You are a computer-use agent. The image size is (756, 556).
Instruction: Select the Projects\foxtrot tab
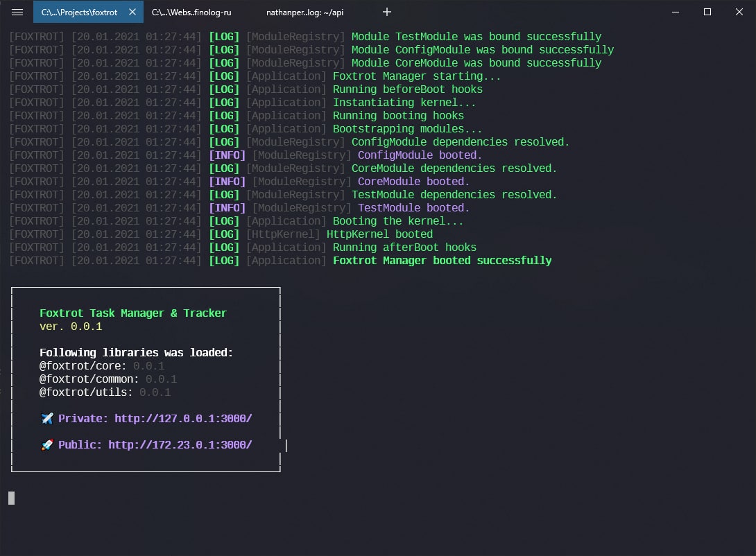79,12
